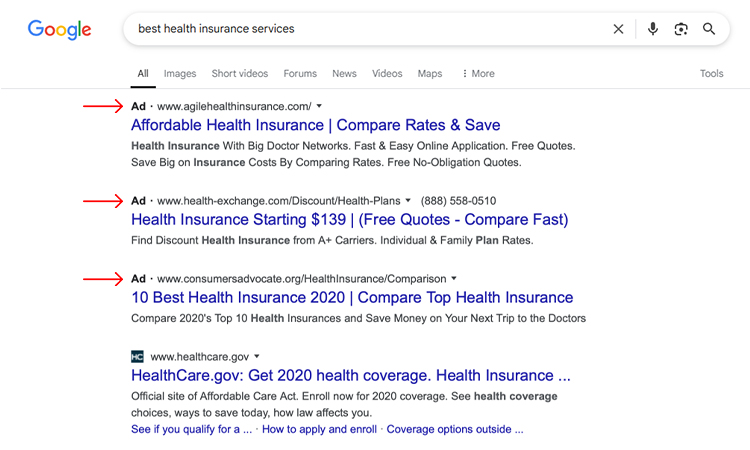Click the Ad label of health-exchange result
The width and height of the screenshot is (750, 450).
pos(138,201)
